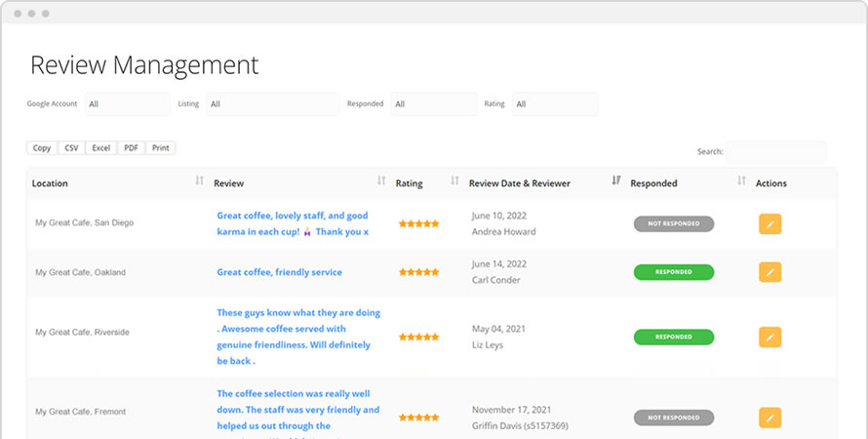Export the table as PDF

pos(131,148)
